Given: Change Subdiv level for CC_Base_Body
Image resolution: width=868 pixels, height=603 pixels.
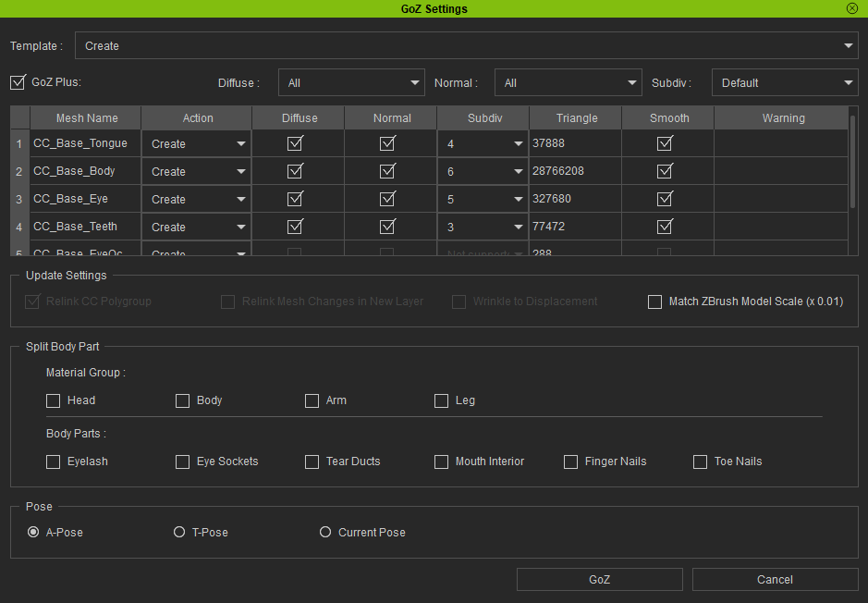Looking at the screenshot, I should (483, 171).
